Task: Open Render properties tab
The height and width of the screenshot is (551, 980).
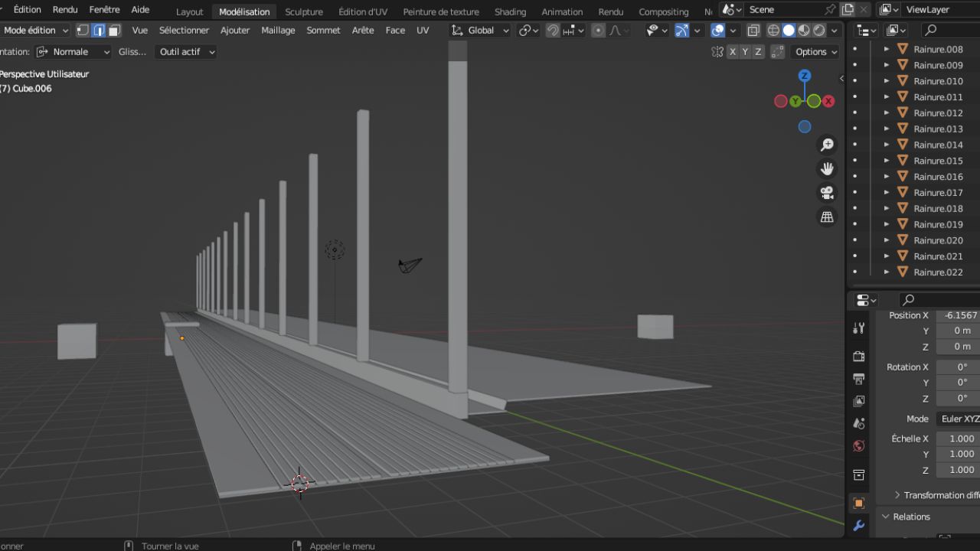Action: point(859,357)
